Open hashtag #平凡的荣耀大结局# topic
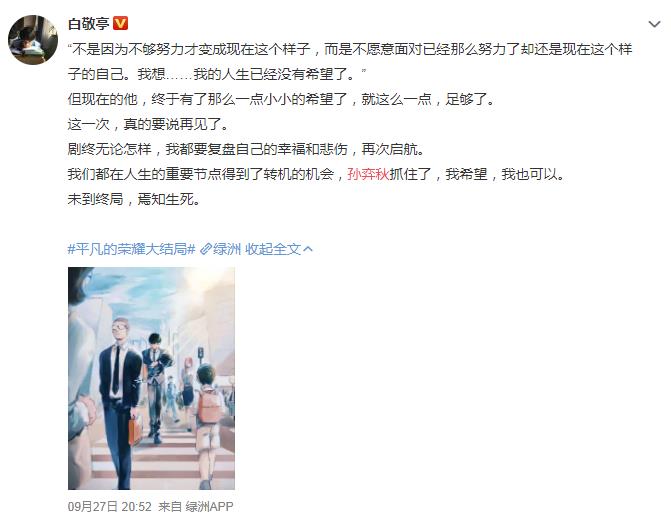 tap(131, 249)
